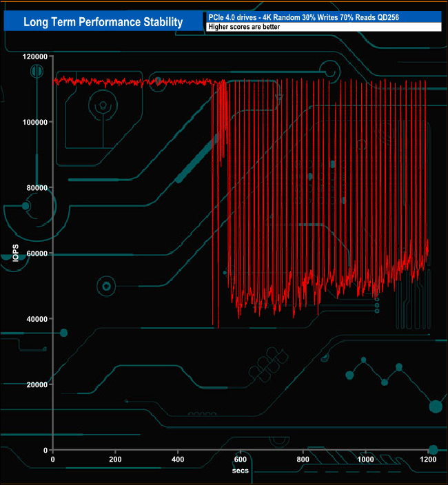Click the 0 label on the x-axis
448x485 pixels.
[53, 459]
